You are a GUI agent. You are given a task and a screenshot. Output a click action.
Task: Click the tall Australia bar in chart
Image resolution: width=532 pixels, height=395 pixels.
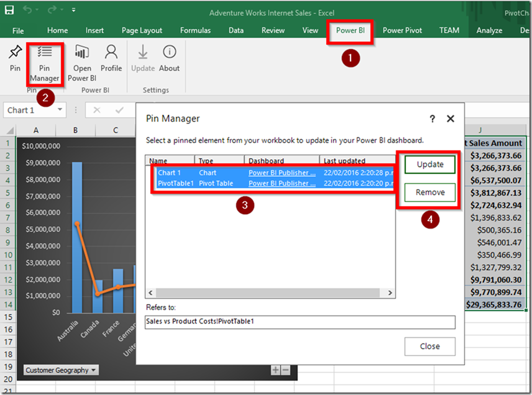pyautogui.click(x=77, y=237)
